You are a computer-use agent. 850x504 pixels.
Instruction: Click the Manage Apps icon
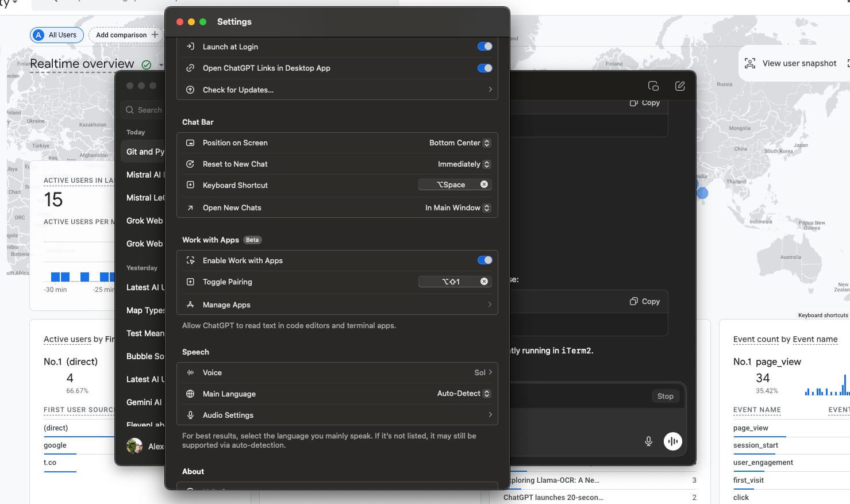(x=190, y=305)
